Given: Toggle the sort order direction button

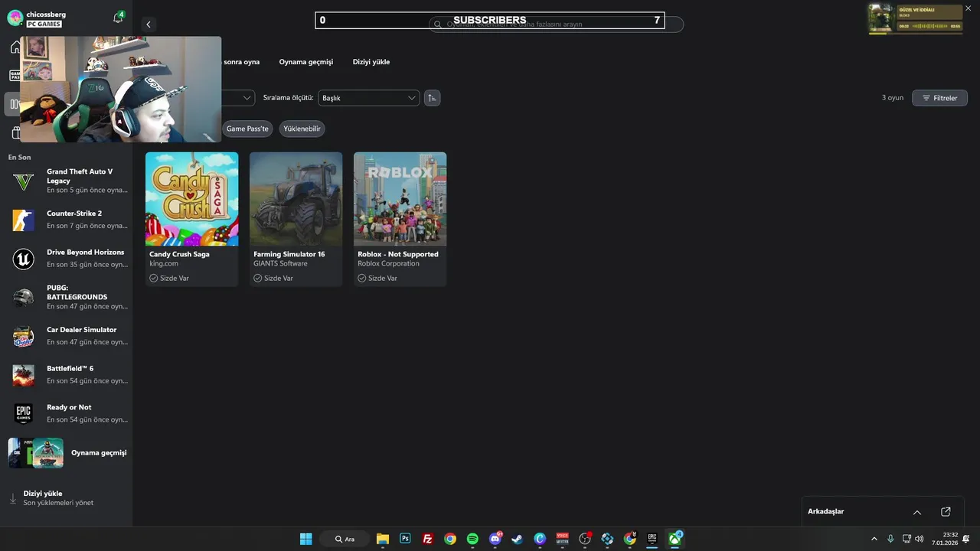Looking at the screenshot, I should [x=433, y=98].
